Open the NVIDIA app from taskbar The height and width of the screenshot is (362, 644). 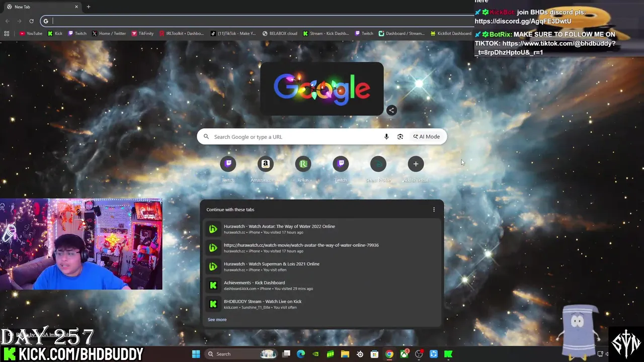[x=315, y=354]
